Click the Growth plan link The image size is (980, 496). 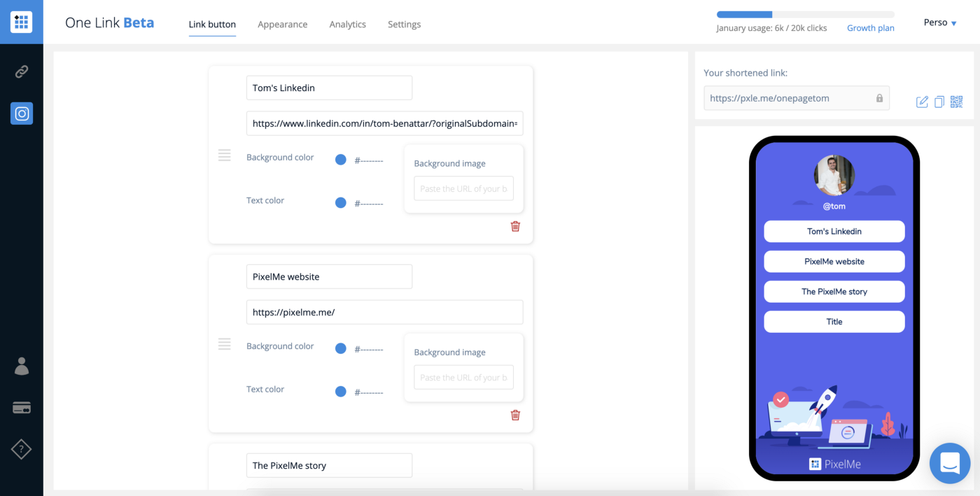tap(871, 28)
